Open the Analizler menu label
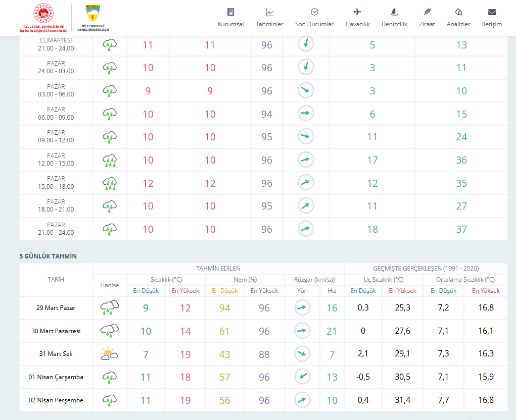The width and height of the screenshot is (516, 420). pyautogui.click(x=458, y=24)
